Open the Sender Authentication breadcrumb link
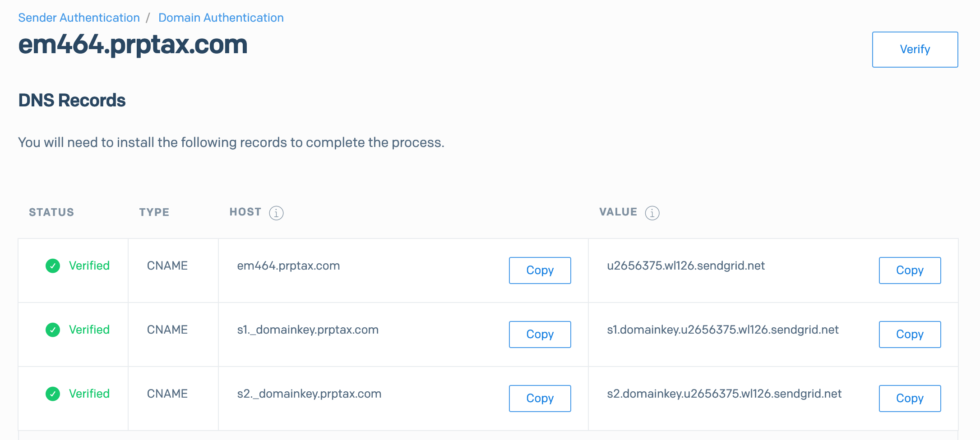This screenshot has height=440, width=980. [x=79, y=18]
